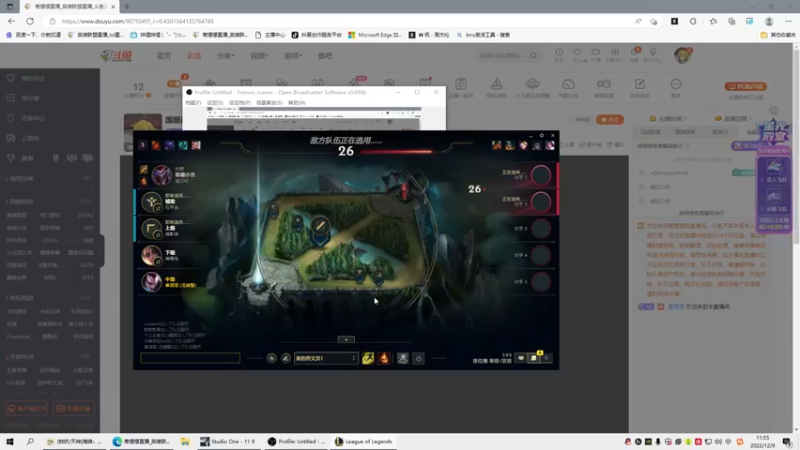Screen dimensions: 800x450
Task: Open the 设定(S) menu in OBS window
Action: tap(215, 103)
